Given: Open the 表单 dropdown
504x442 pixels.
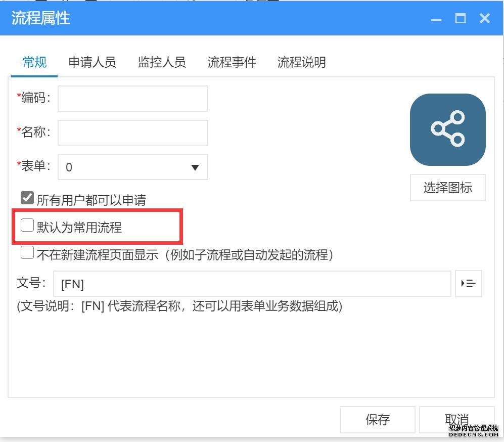Looking at the screenshot, I should pos(133,167).
